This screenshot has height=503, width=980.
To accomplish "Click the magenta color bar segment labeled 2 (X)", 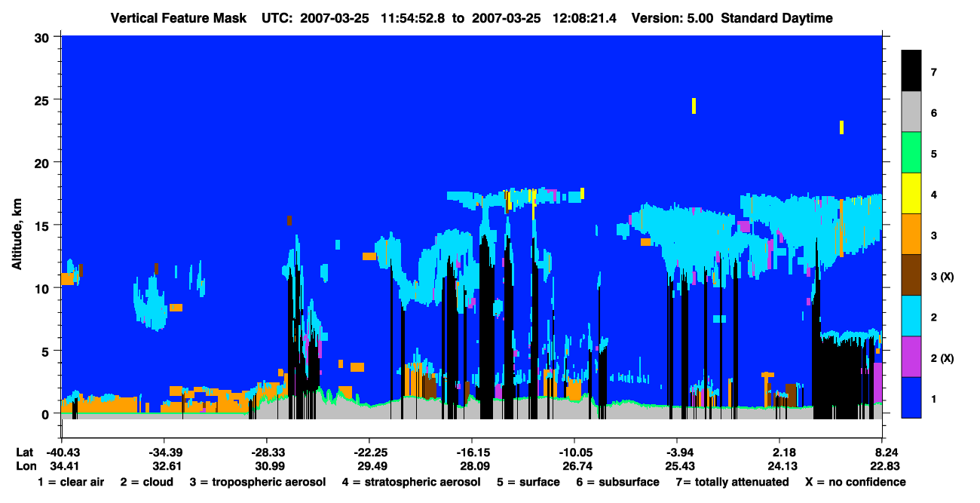I will [911, 357].
